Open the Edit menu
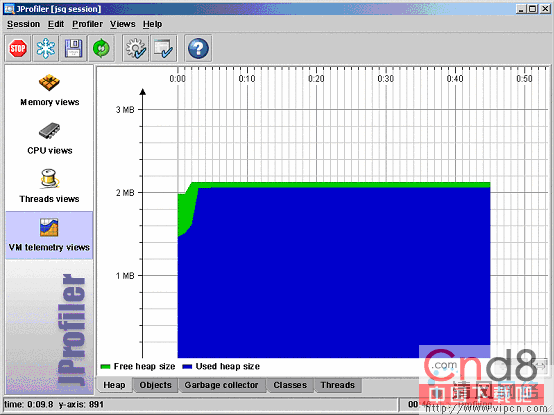554x415 pixels. pyautogui.click(x=56, y=24)
